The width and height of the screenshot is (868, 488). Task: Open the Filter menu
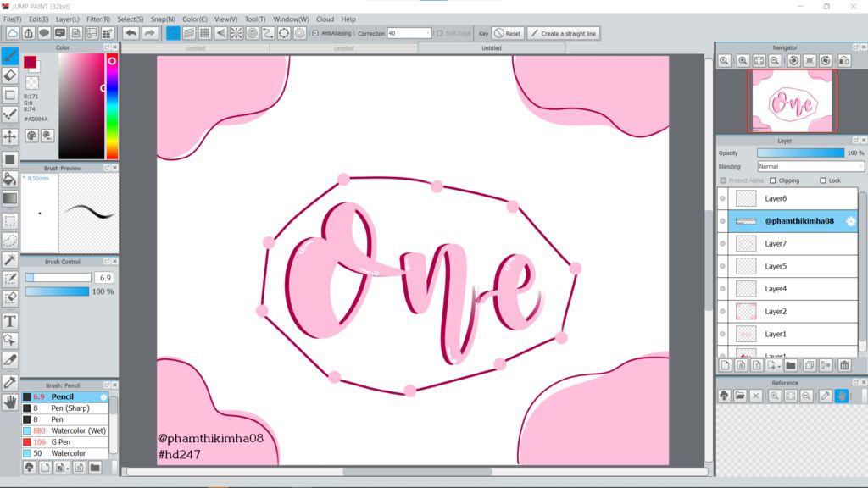(98, 19)
